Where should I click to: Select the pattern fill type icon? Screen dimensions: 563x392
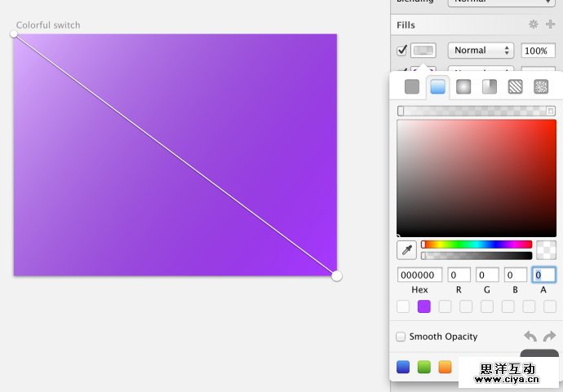tap(515, 87)
